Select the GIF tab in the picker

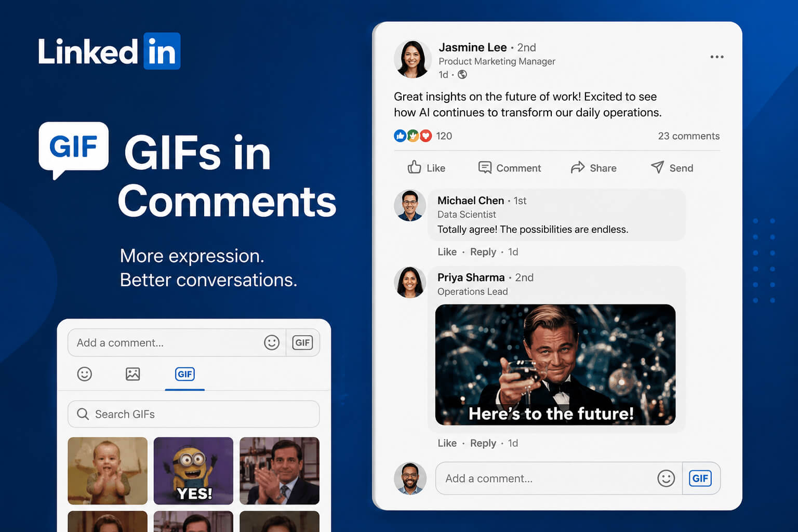(x=184, y=374)
